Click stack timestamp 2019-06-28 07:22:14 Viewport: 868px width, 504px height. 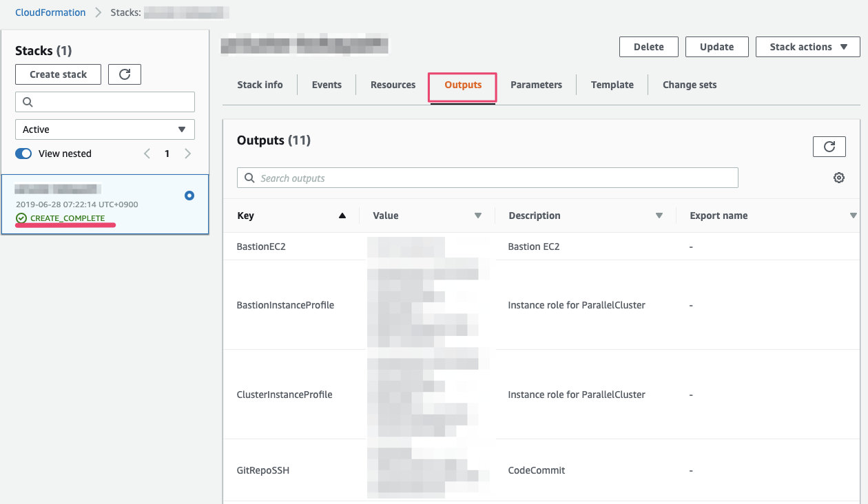[77, 204]
